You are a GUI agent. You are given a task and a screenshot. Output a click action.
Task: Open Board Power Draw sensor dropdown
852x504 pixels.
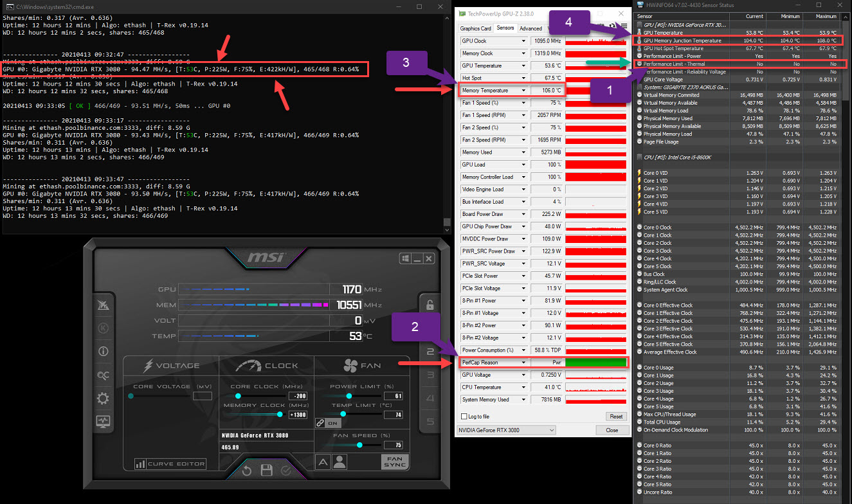pos(523,214)
